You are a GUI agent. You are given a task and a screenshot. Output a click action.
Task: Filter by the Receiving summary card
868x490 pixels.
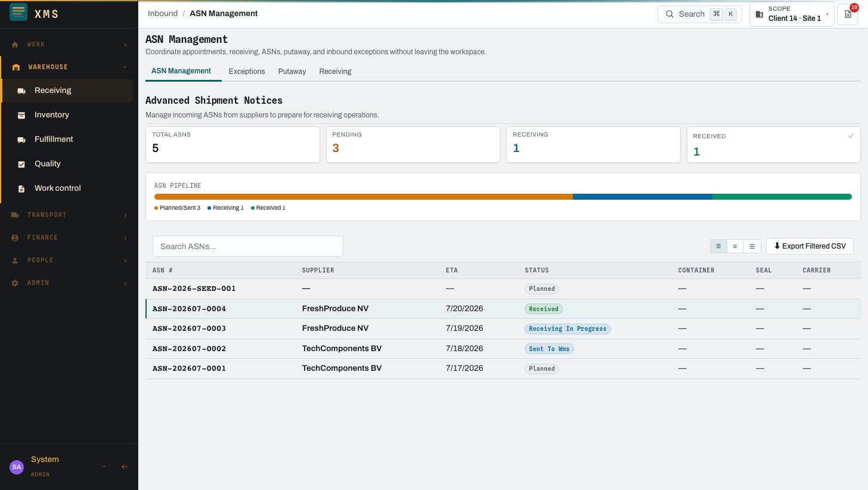pyautogui.click(x=593, y=144)
